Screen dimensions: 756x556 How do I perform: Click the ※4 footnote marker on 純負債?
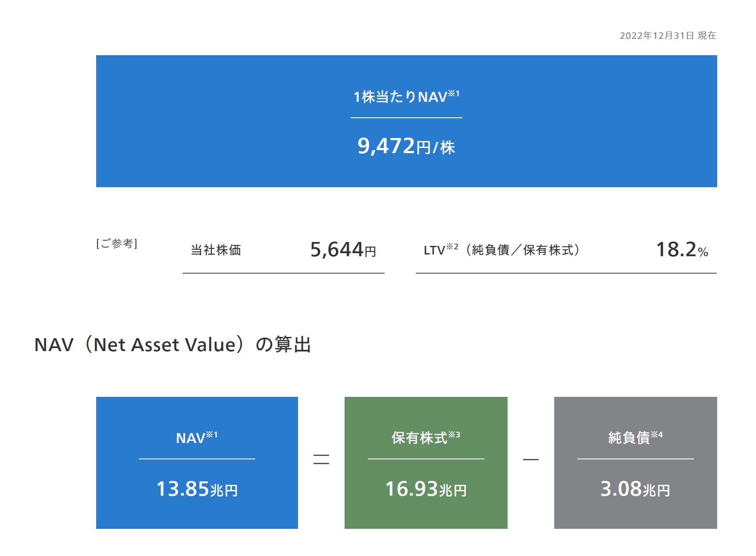pyautogui.click(x=657, y=434)
